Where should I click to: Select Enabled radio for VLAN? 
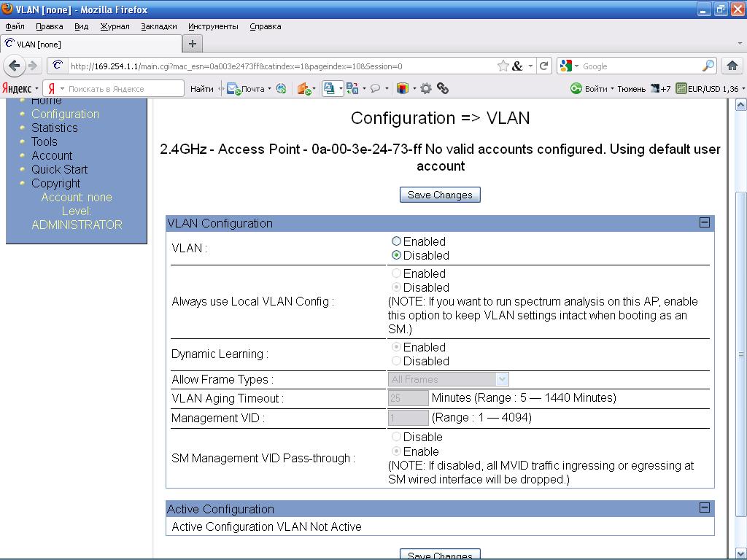tap(397, 241)
